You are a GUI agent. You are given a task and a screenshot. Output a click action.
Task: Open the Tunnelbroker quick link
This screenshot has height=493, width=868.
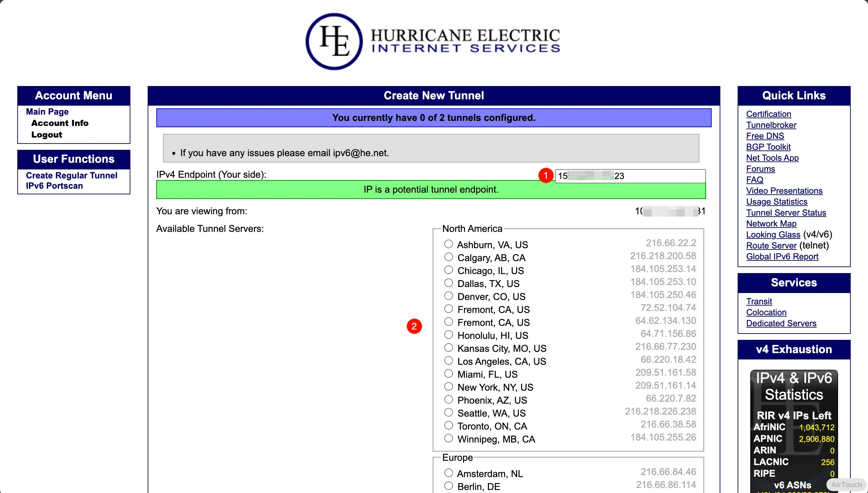771,125
